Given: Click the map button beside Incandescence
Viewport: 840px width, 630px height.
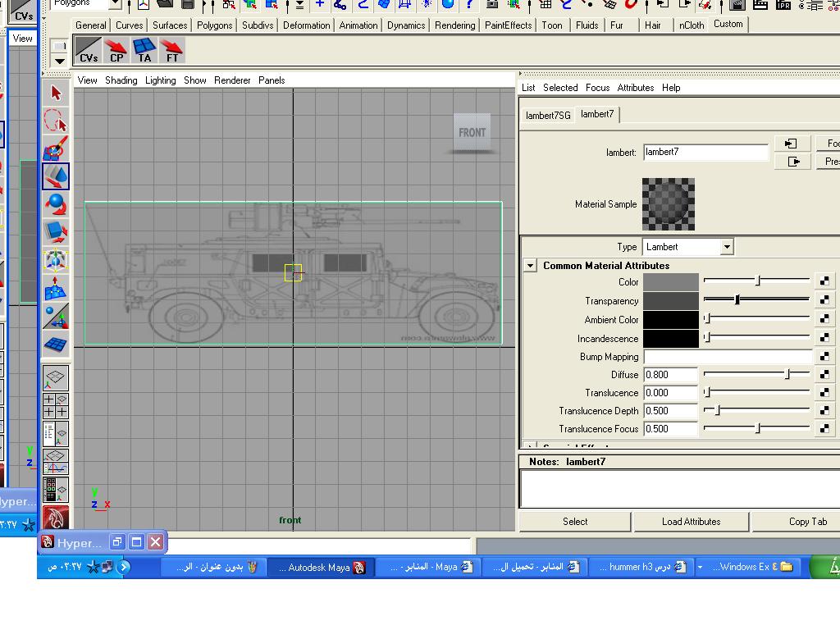Looking at the screenshot, I should point(824,337).
